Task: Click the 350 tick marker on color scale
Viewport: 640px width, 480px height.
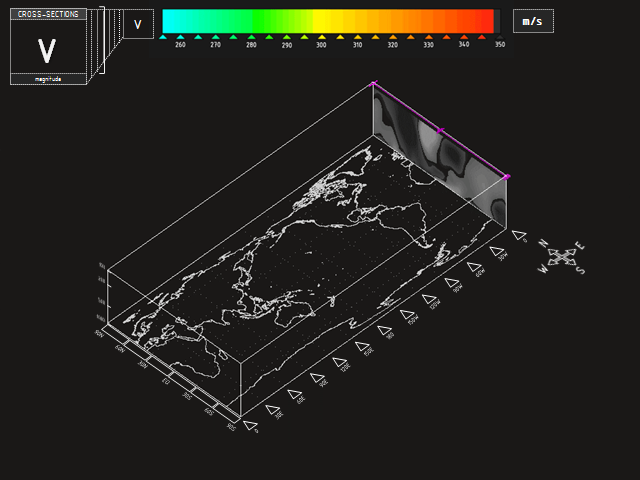Action: 499,37
